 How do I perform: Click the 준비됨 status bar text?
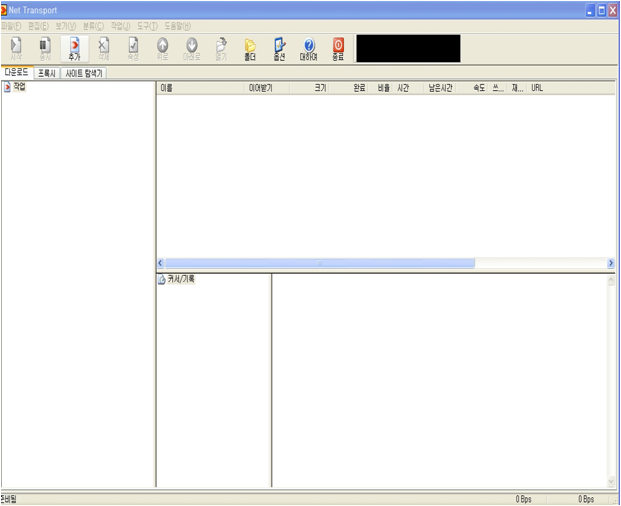point(9,499)
